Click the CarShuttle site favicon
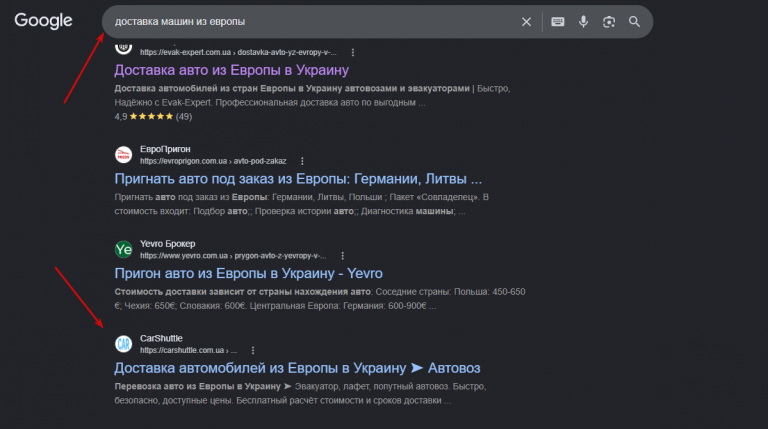The image size is (768, 429). (x=123, y=344)
